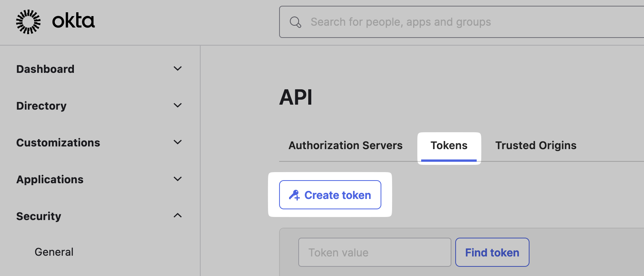
Task: Focus the Token value input field
Action: click(374, 253)
